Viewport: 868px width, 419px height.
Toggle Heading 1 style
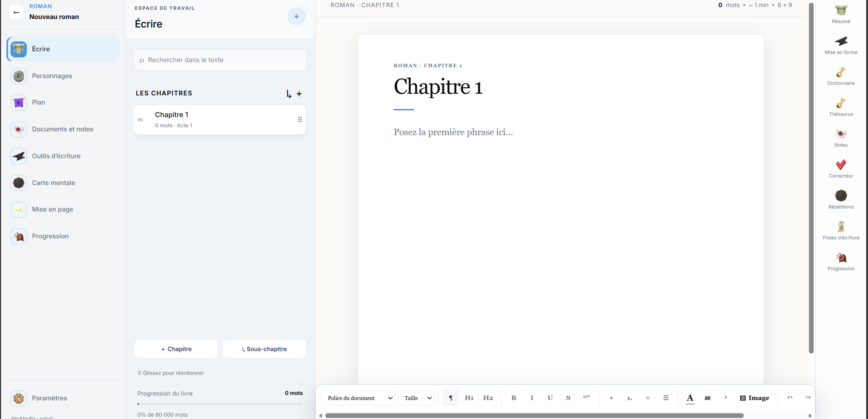pyautogui.click(x=469, y=398)
